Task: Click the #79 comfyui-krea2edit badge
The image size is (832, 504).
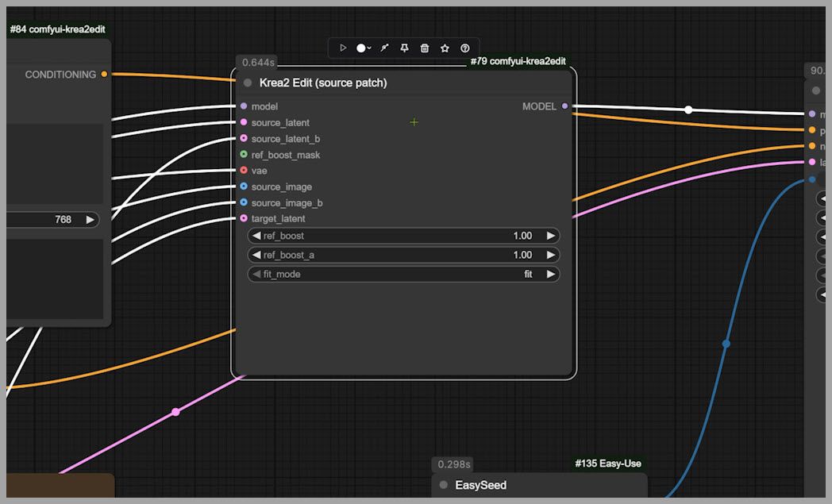Action: click(518, 61)
